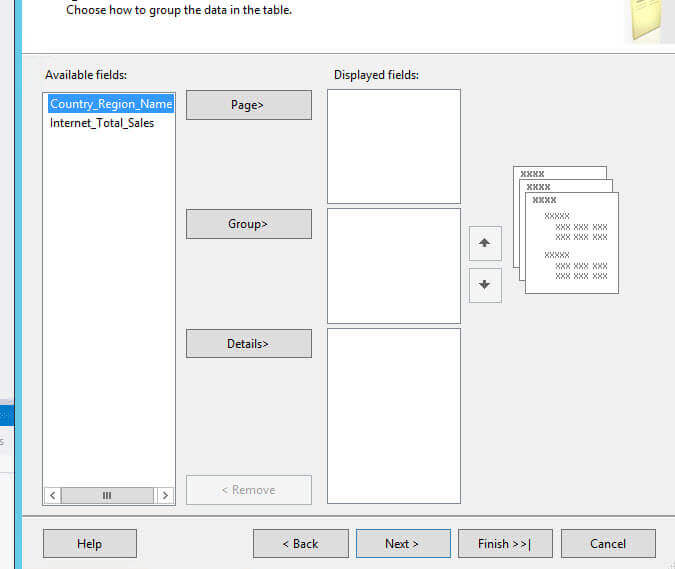Add field using Details> button
Screen dimensions: 675x569
click(x=249, y=343)
